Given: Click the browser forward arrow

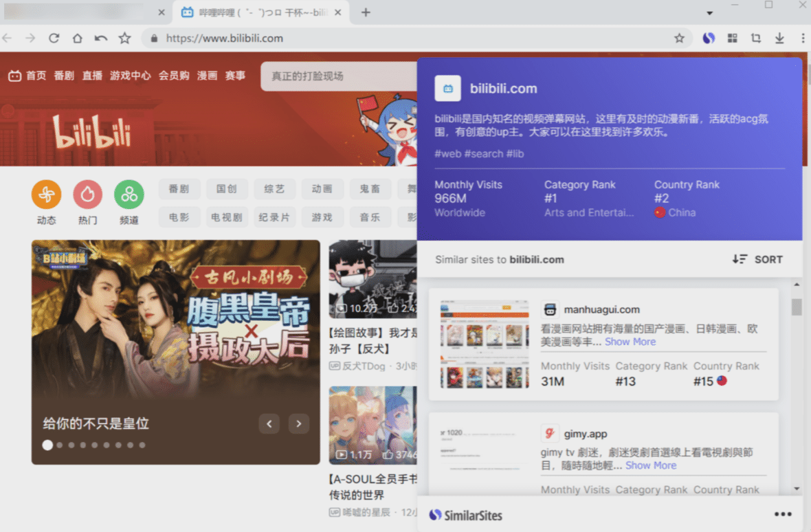Looking at the screenshot, I should [30, 38].
